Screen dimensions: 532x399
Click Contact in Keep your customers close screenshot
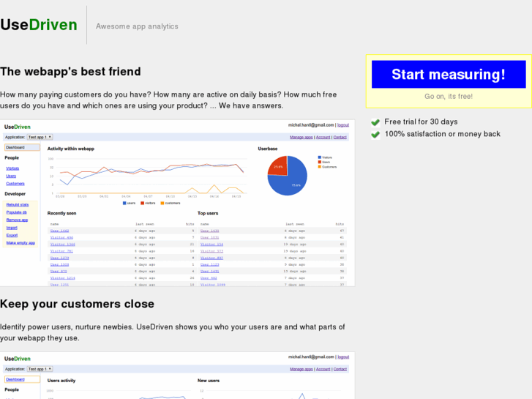point(340,369)
